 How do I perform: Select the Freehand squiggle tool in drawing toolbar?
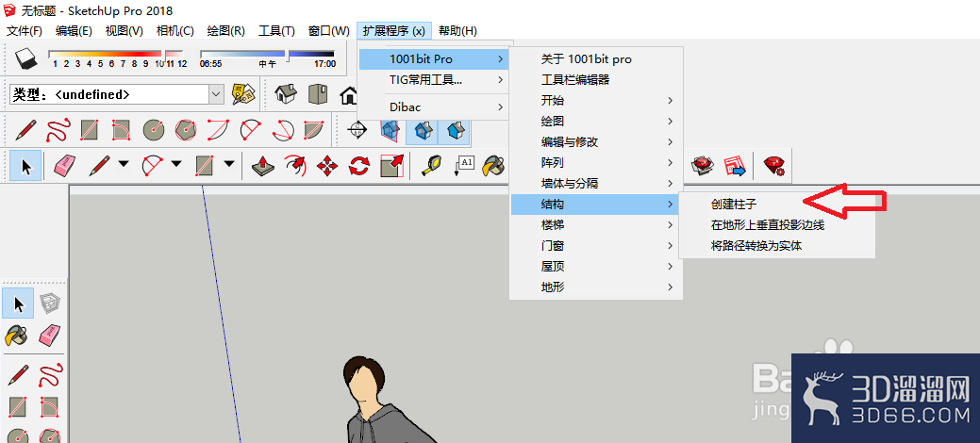tap(58, 130)
